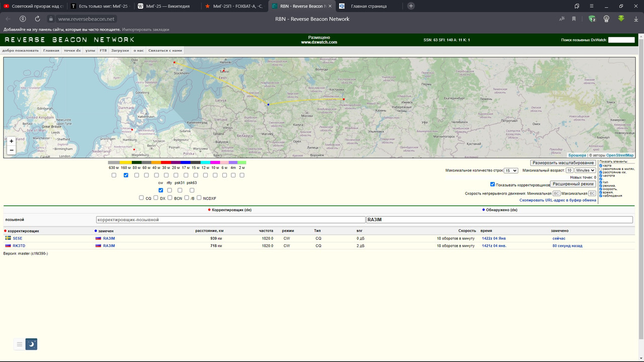Uncheck the cw mode checkbox

tap(160, 190)
